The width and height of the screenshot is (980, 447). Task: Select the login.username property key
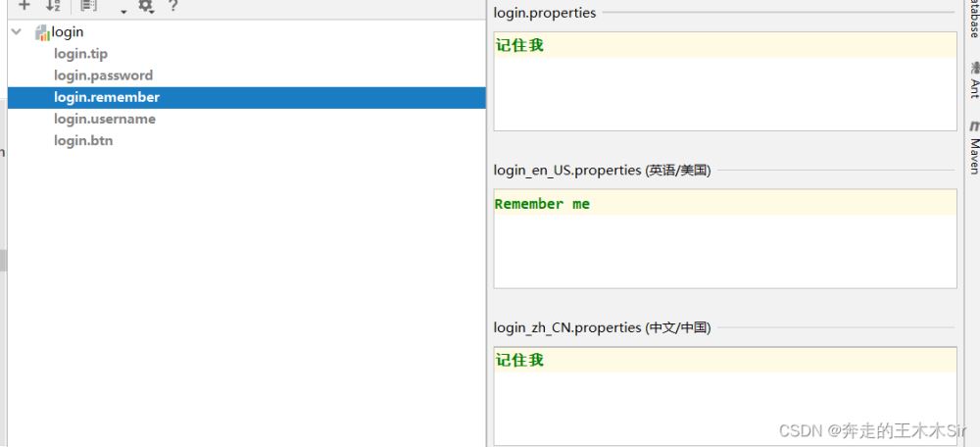pos(104,119)
